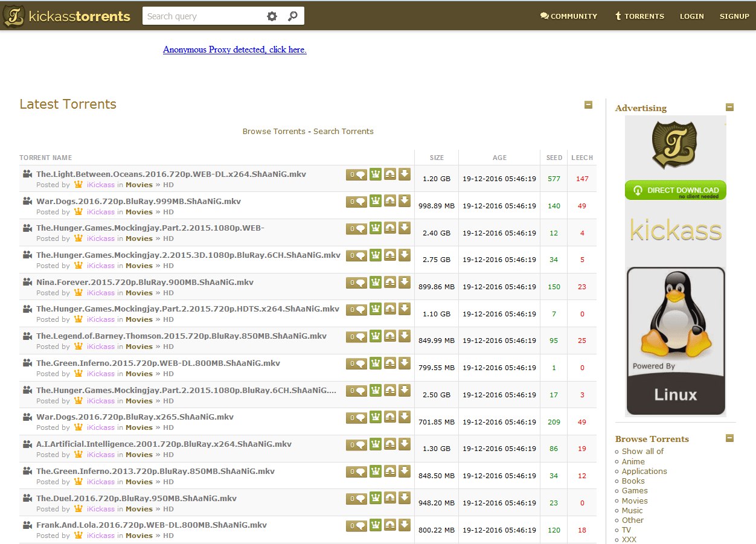
Task: Focus the Search query input field
Action: 203,16
